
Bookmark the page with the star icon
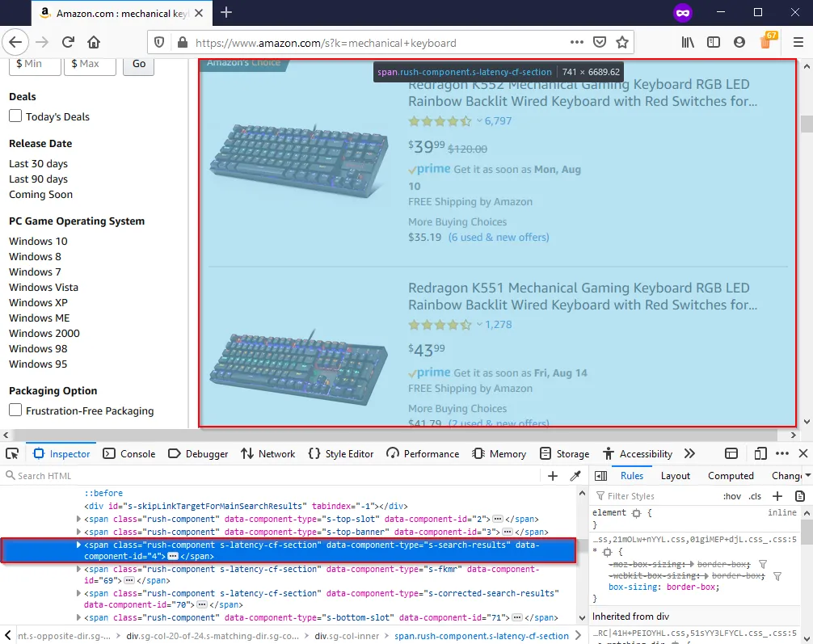(x=622, y=42)
